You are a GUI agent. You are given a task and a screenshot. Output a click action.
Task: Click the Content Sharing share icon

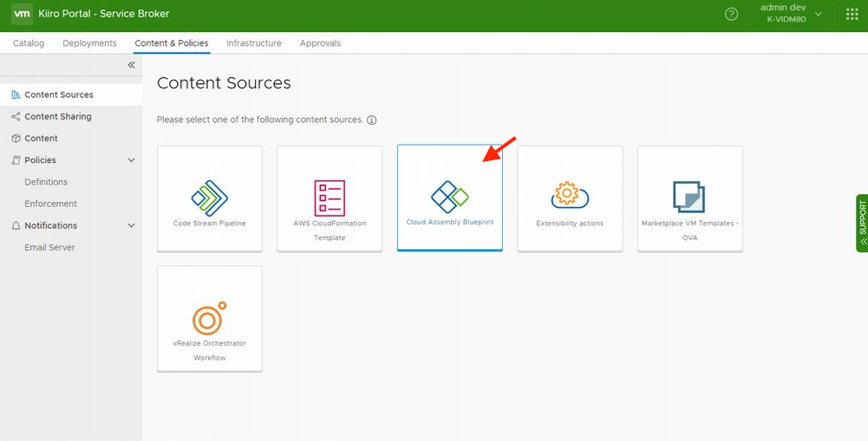click(x=16, y=117)
